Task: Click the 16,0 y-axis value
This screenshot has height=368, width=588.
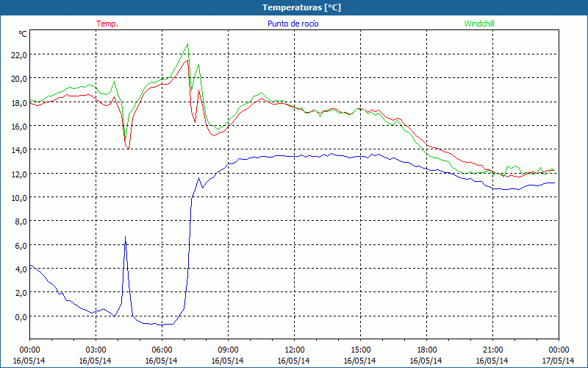Action: 20,127
